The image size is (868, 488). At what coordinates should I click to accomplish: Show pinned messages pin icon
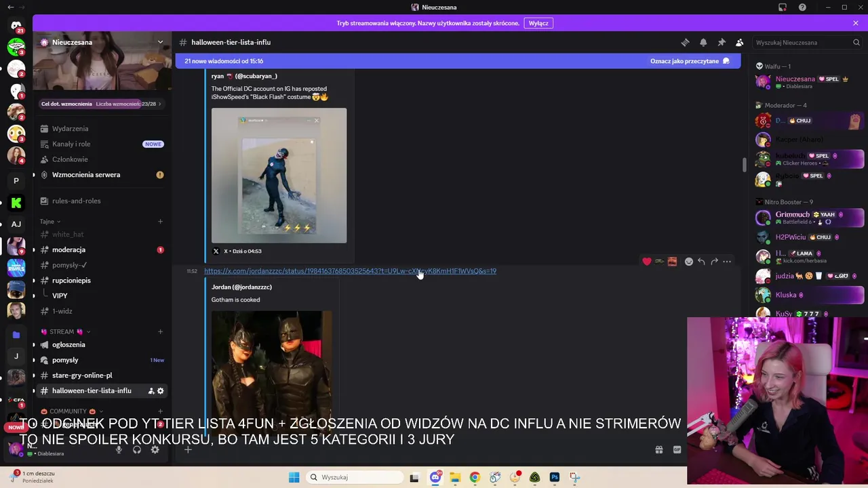tap(722, 42)
